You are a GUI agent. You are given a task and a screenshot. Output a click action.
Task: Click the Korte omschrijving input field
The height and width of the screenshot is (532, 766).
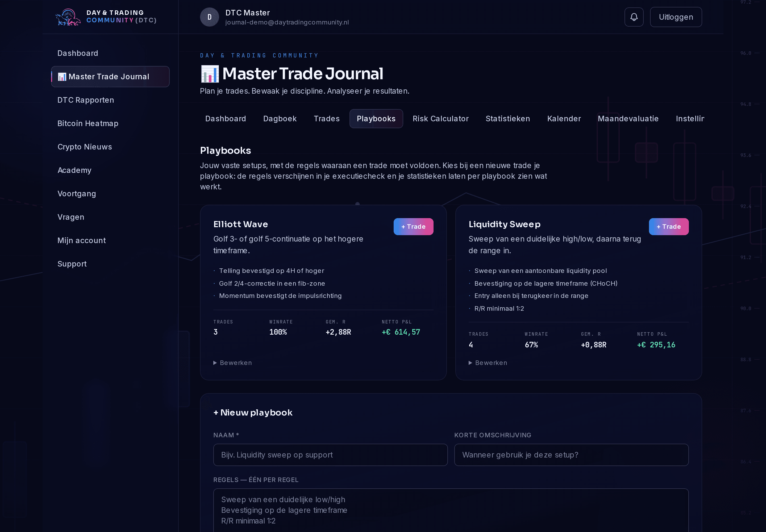(571, 455)
